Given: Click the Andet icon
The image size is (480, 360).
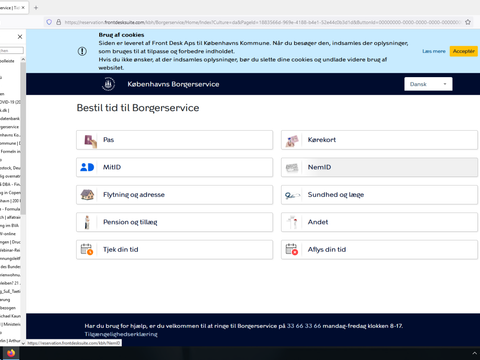Looking at the screenshot, I should click(293, 222).
